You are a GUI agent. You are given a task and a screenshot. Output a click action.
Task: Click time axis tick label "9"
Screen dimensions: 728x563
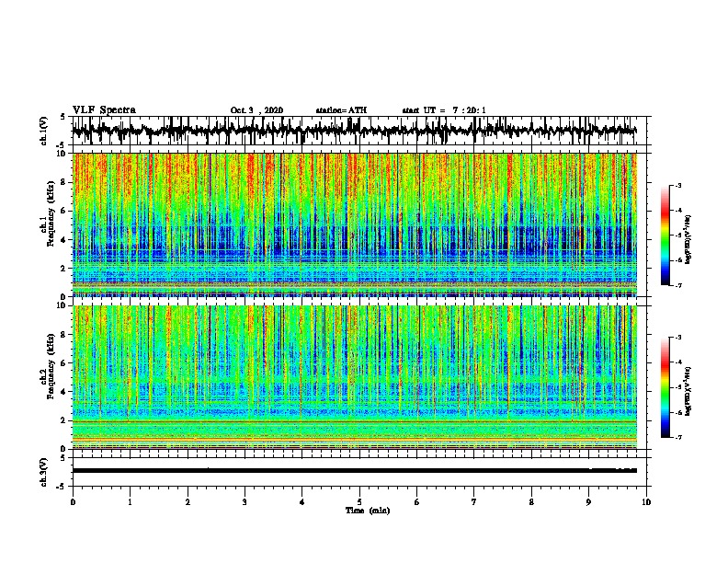point(588,502)
